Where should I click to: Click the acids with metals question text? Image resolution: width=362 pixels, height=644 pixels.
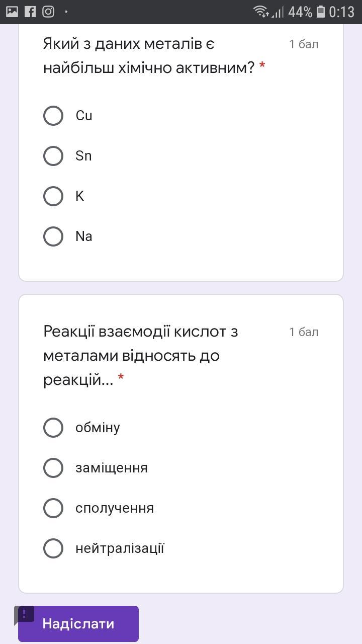pyautogui.click(x=141, y=355)
